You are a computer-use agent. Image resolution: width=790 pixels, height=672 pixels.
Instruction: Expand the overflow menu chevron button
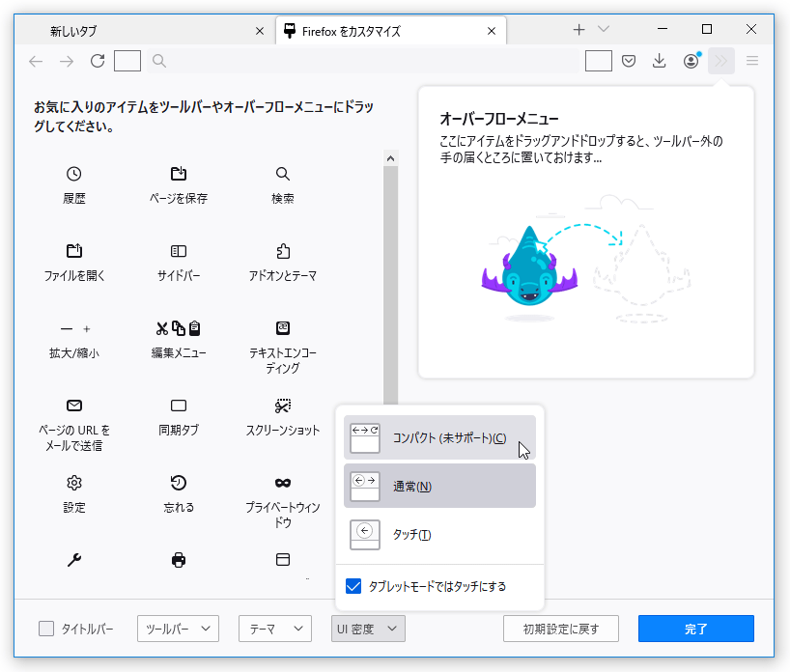point(721,61)
